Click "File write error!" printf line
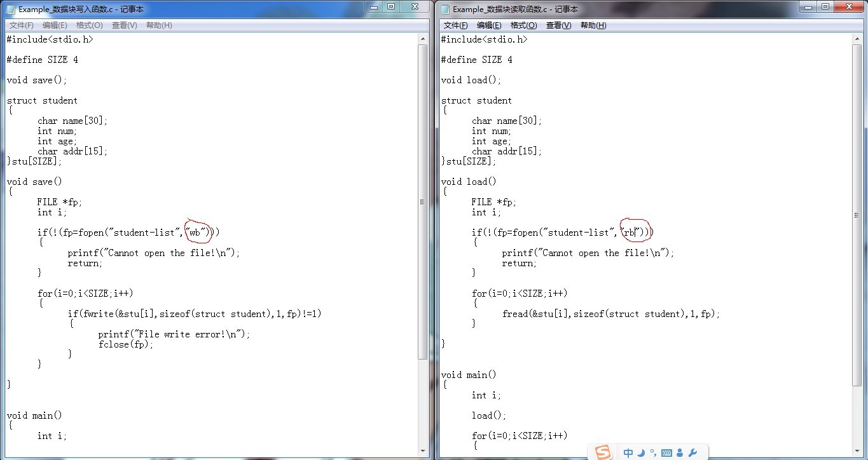Screen dimensions: 868x460 pos(174,334)
